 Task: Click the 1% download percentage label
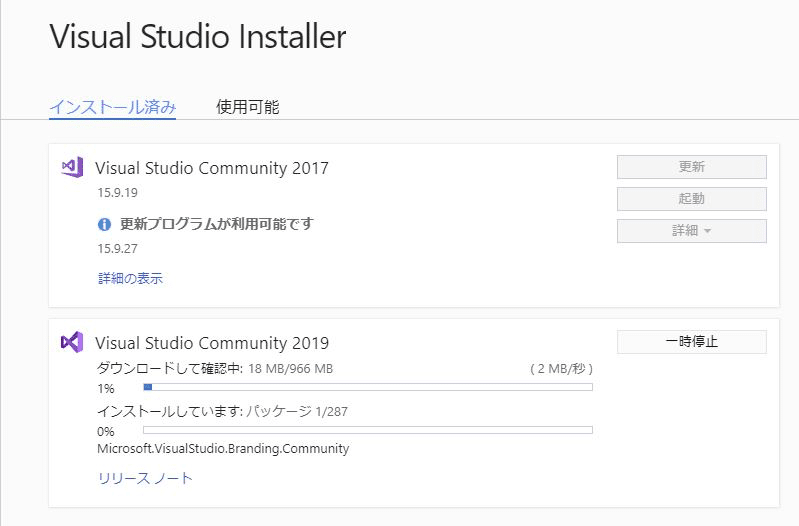click(x=106, y=389)
